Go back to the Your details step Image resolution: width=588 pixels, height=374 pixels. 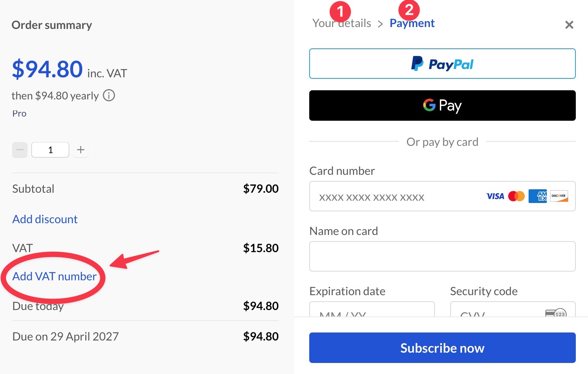point(341,23)
